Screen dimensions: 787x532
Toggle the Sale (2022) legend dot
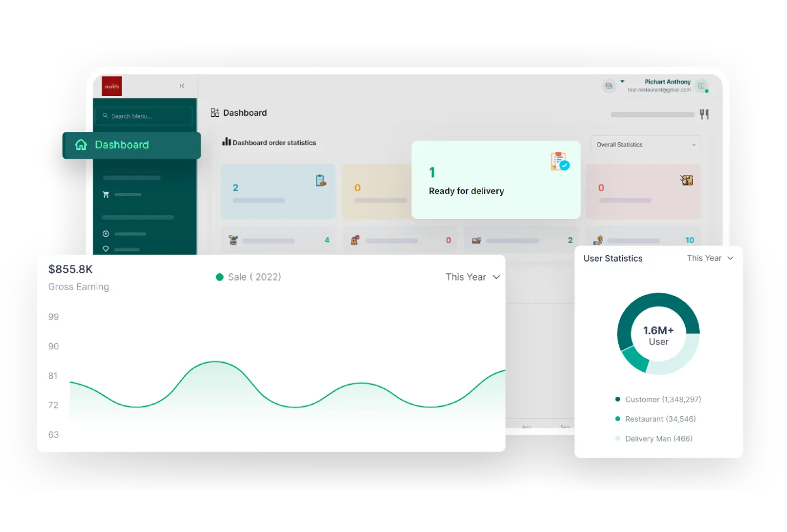pos(220,277)
